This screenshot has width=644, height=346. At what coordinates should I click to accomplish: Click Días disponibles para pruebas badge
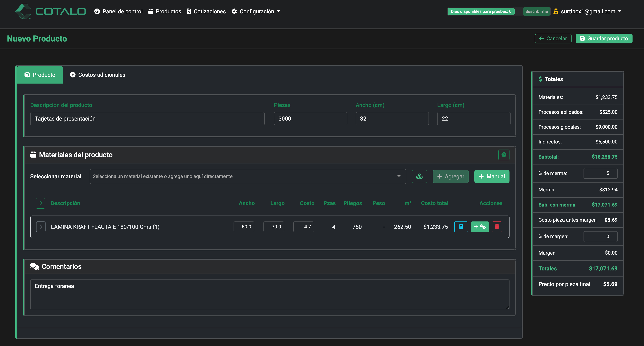[481, 11]
